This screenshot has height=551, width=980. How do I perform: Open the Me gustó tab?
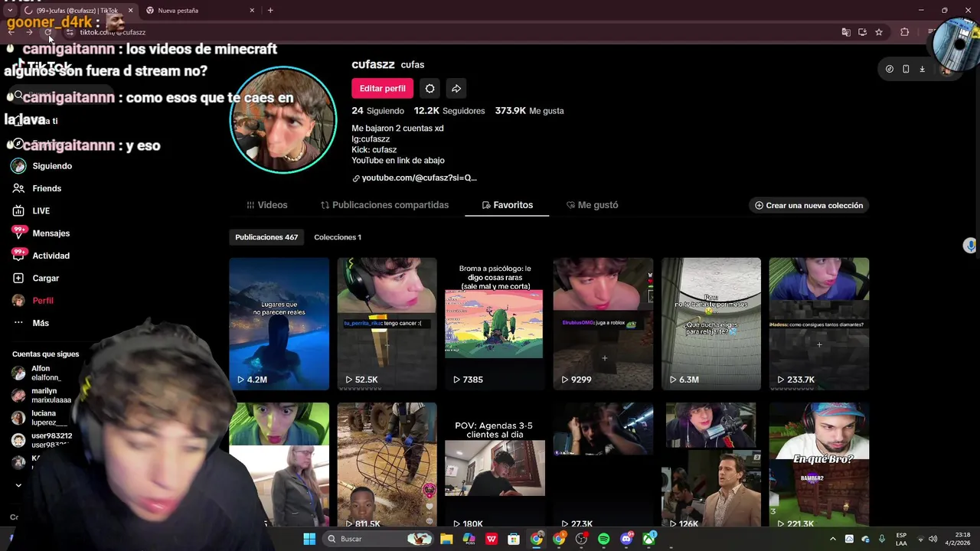[592, 205]
